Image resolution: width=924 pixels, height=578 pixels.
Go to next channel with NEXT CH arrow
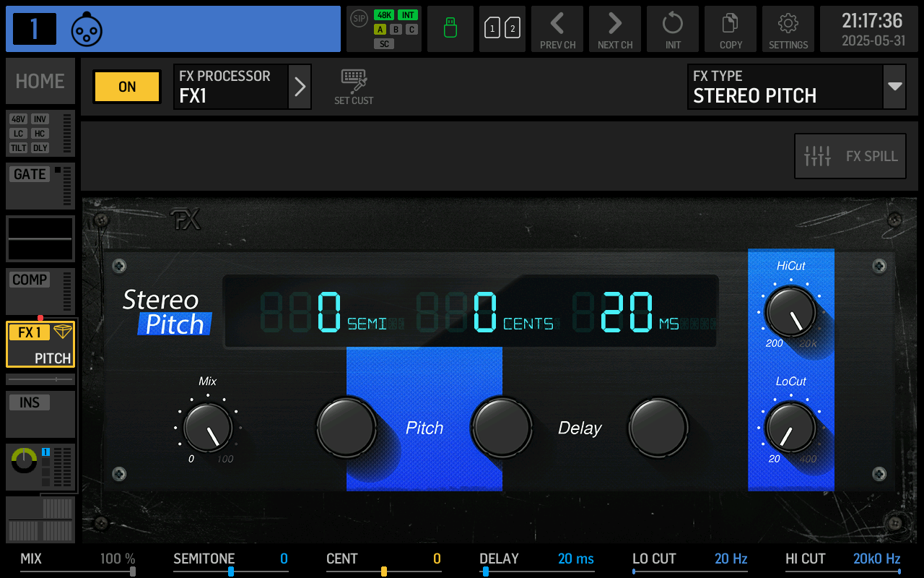pos(615,29)
